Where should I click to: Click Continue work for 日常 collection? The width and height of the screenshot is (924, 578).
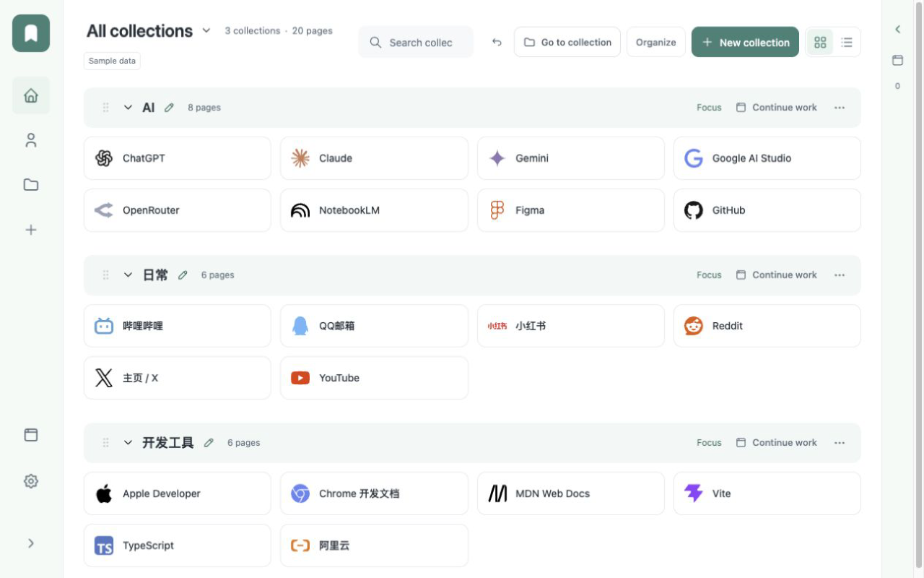[777, 275]
